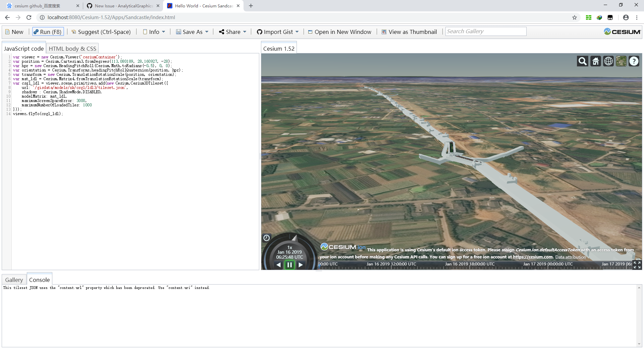Switch to the Gallery tab
Image resolution: width=644 pixels, height=349 pixels.
(14, 280)
